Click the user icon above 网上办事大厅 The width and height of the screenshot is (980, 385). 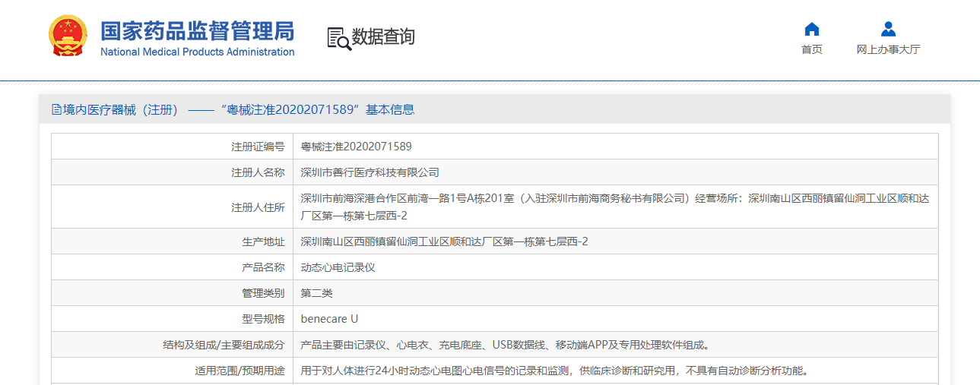[x=887, y=30]
